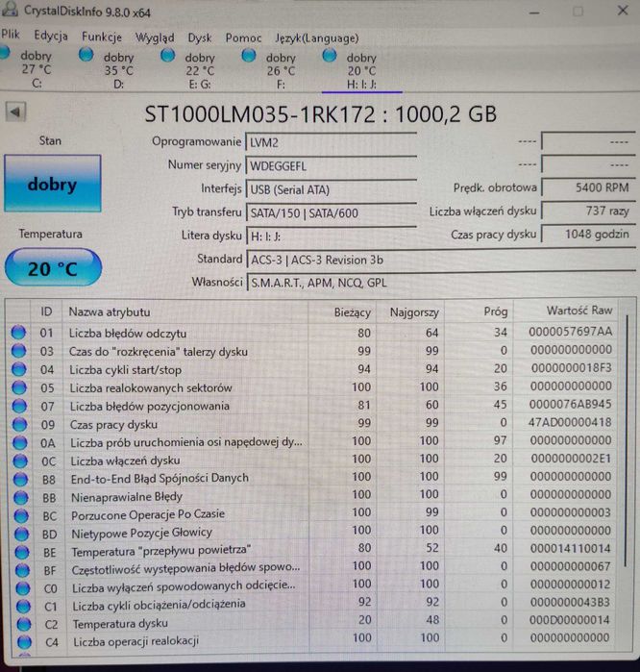Select 'Nienaprawialne Błędy' attribute name

point(127,497)
